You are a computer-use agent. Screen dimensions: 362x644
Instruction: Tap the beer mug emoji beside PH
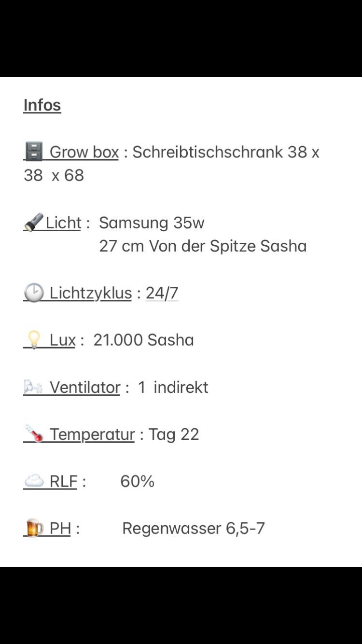tap(33, 528)
